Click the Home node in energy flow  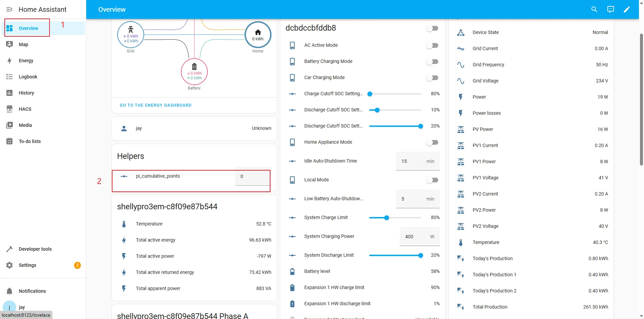point(258,35)
